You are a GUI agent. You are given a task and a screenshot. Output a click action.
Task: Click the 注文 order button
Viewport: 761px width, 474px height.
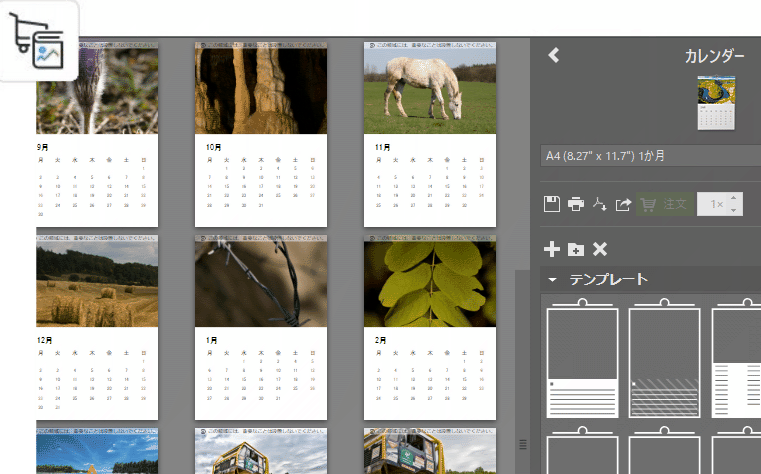tap(664, 204)
